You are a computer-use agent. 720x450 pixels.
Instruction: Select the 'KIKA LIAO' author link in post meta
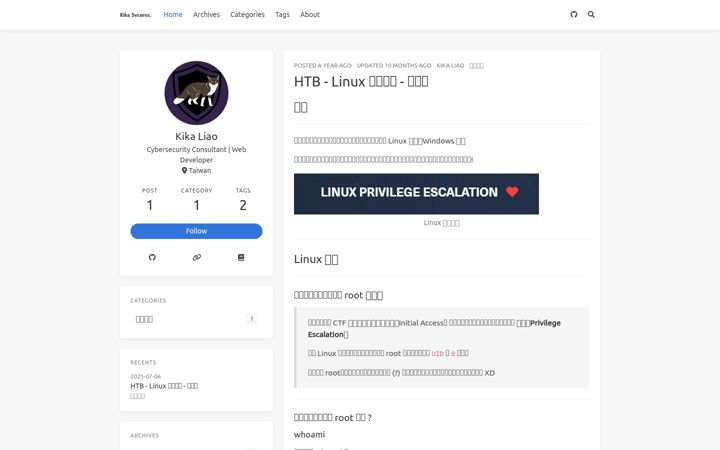(x=450, y=66)
